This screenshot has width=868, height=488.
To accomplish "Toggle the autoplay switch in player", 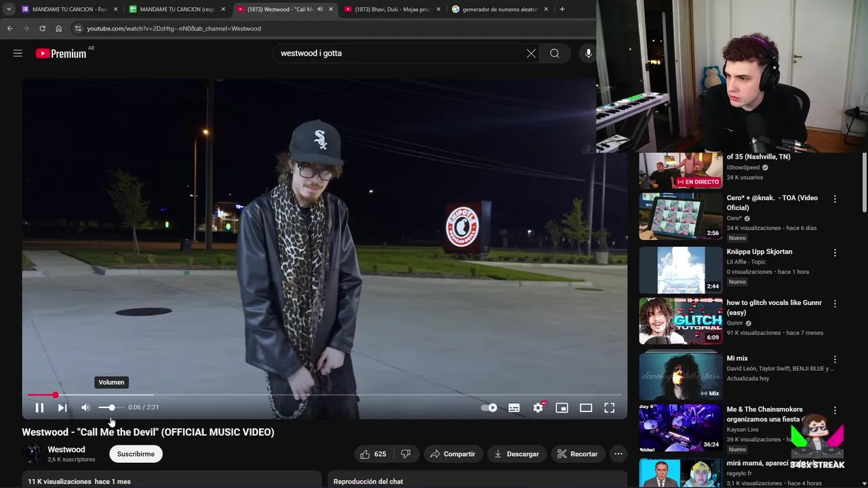I will 489,407.
